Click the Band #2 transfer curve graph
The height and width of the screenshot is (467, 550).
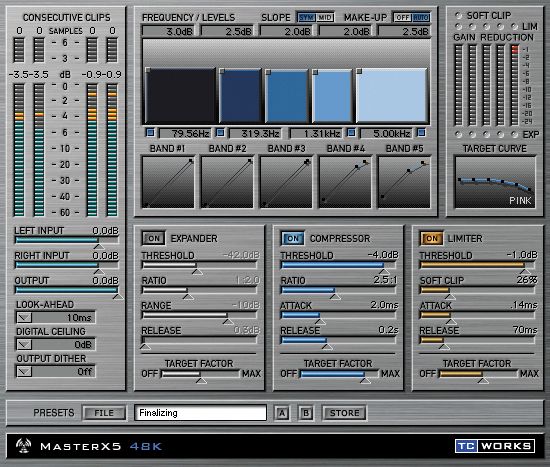[227, 182]
